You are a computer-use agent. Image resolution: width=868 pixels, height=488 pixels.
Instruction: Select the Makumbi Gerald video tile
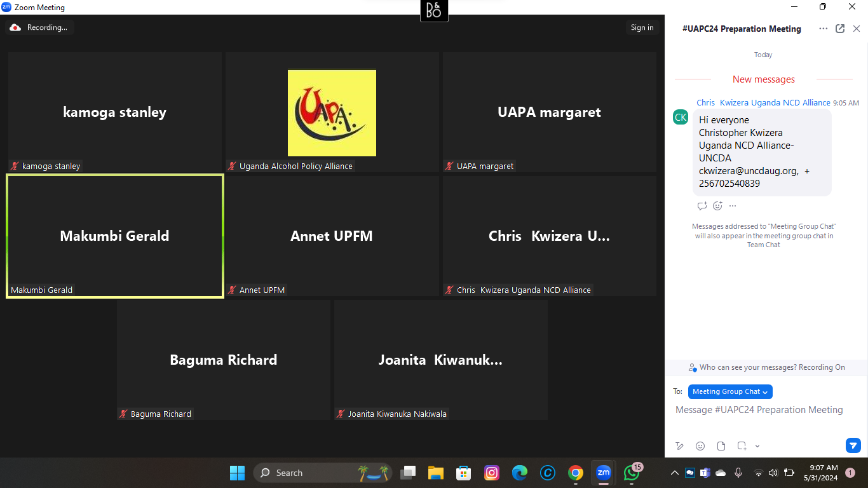point(115,236)
